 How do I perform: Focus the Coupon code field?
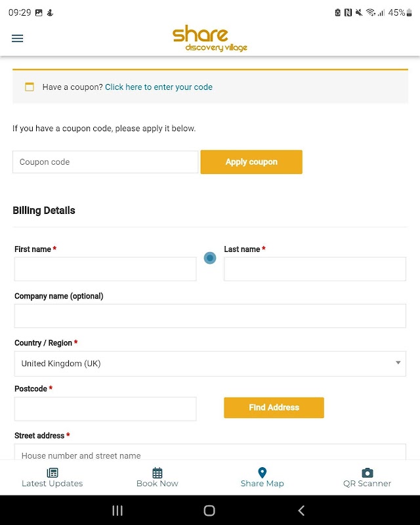pyautogui.click(x=105, y=162)
